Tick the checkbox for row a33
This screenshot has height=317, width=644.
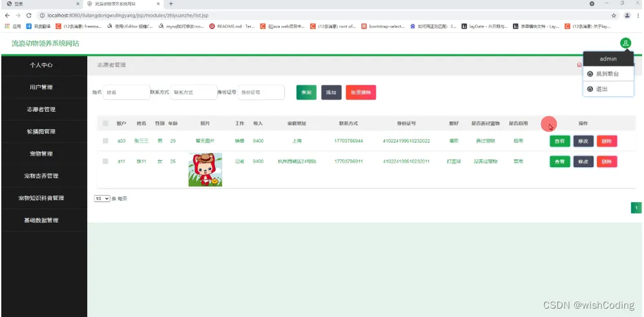[105, 141]
